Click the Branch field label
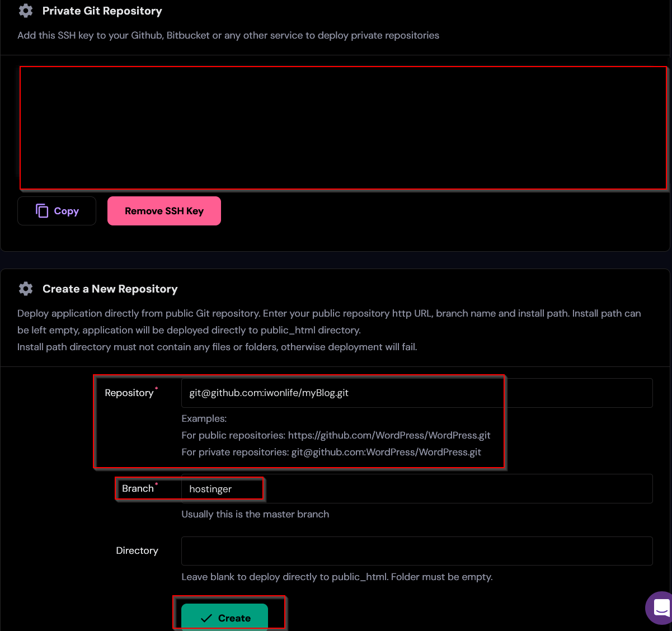This screenshot has height=631, width=672. (x=138, y=488)
